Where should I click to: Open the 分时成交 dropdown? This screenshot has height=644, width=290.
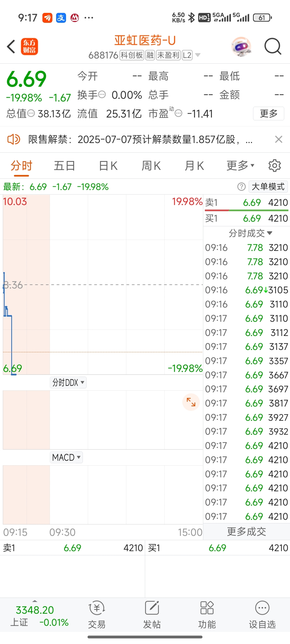click(x=250, y=233)
